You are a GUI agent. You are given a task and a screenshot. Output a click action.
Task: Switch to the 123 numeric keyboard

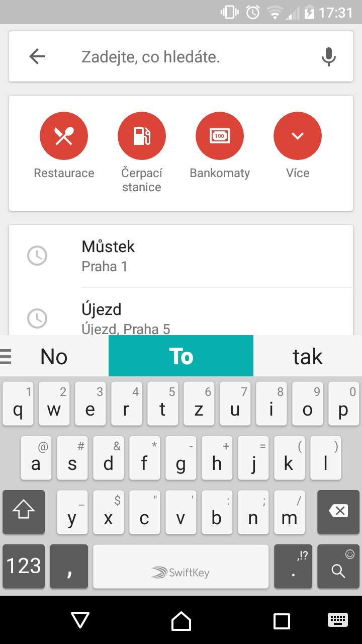(x=24, y=566)
